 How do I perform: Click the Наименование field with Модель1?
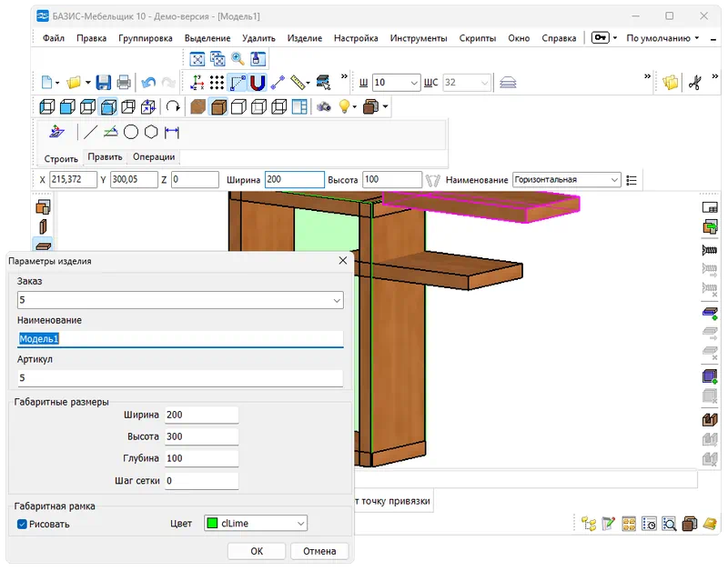180,339
